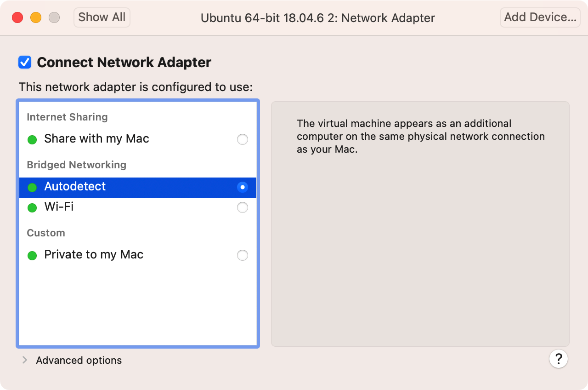Screen dimensions: 588x390
Task: Select the Wi-Fi radio button
Action: [x=242, y=208]
